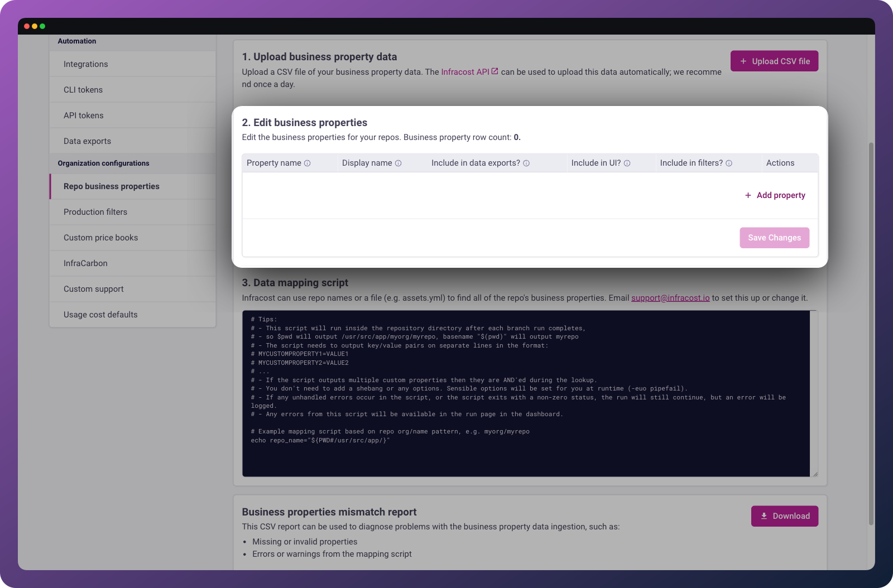Click the download icon in the Download button
The height and width of the screenshot is (588, 893).
coord(764,515)
